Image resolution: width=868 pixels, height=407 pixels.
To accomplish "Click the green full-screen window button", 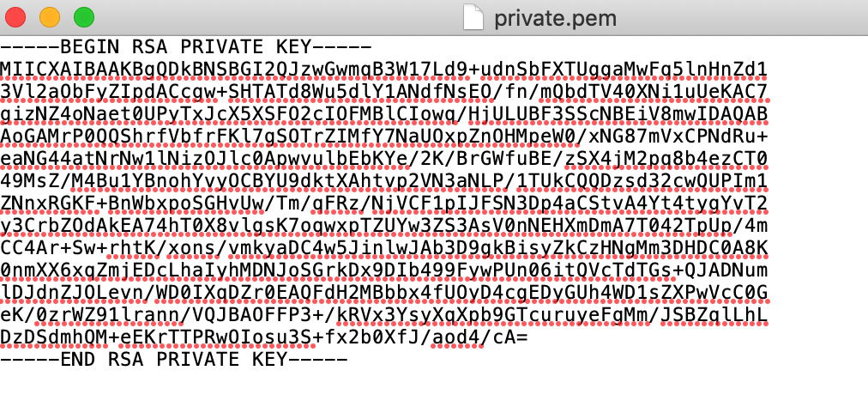I will pos(84,17).
